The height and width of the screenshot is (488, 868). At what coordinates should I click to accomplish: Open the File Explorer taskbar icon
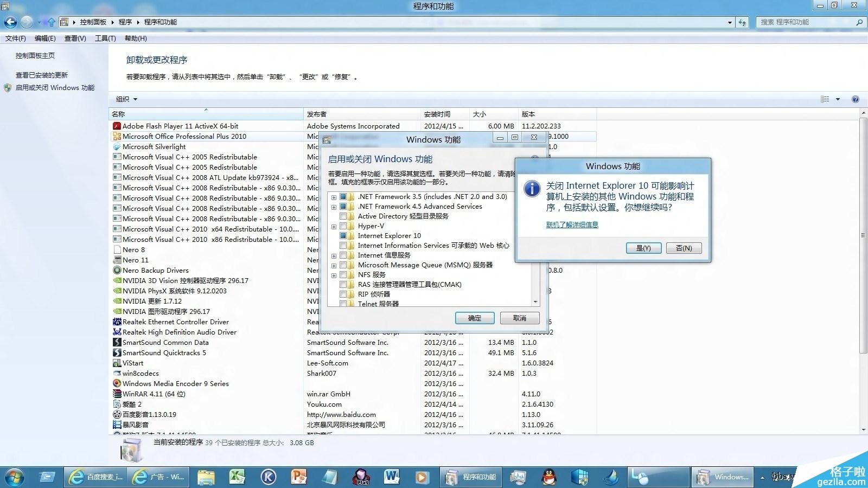point(206,477)
